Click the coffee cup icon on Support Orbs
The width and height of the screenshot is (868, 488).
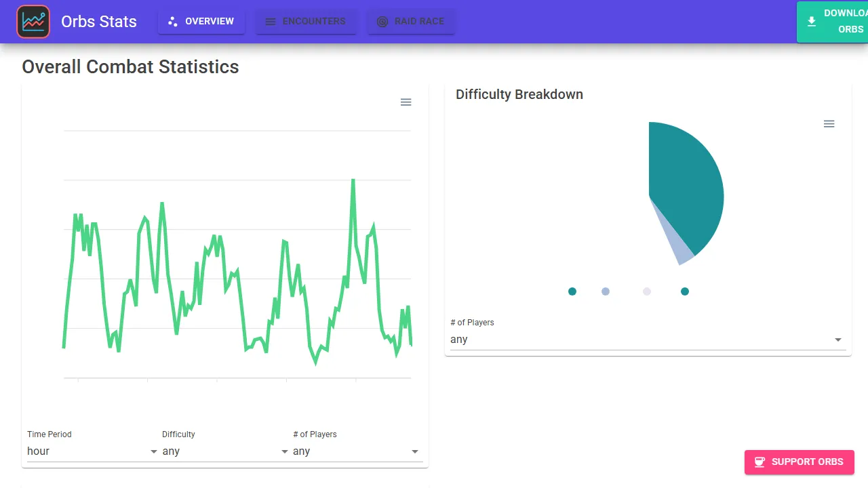point(759,462)
